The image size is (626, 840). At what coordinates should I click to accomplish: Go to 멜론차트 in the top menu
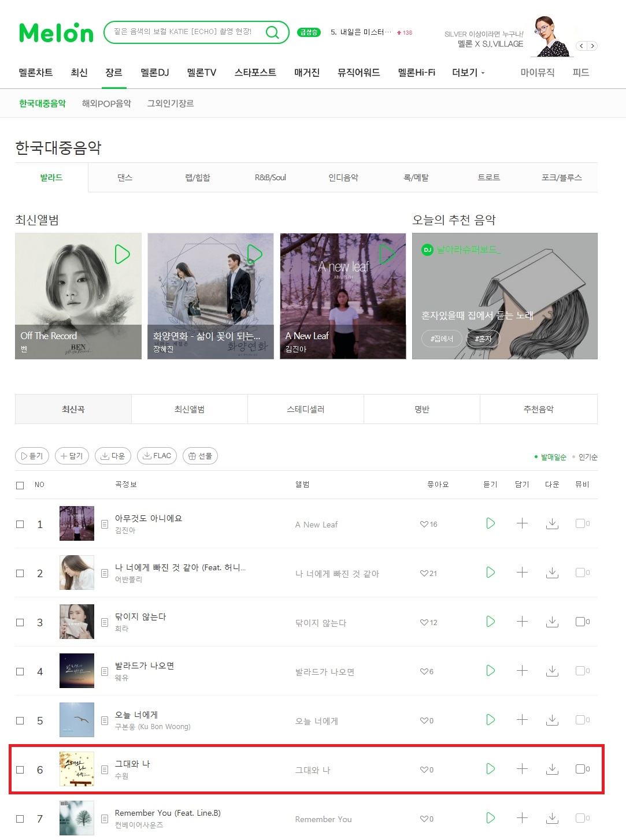click(x=36, y=73)
